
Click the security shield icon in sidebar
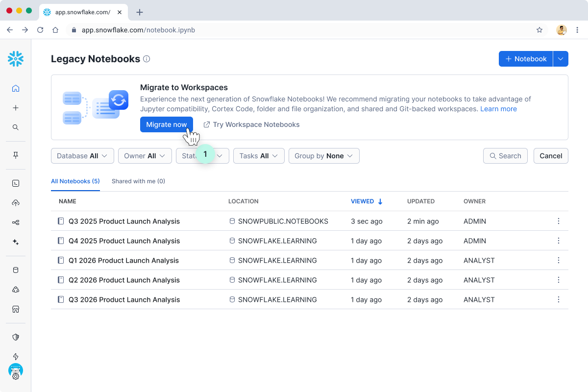16,337
